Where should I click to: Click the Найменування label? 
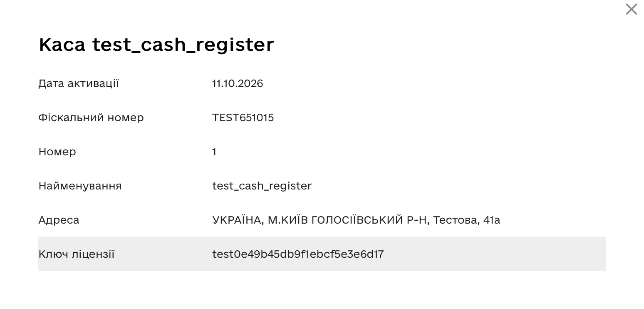(x=80, y=186)
